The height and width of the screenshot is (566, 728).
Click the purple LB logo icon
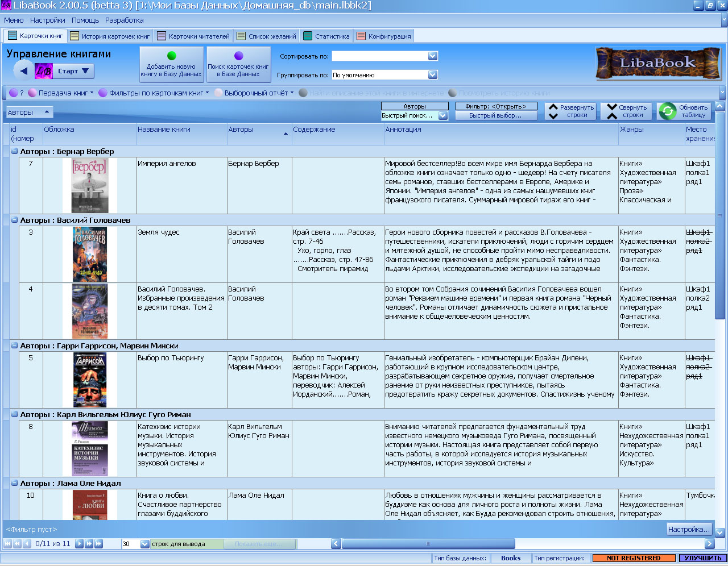click(x=44, y=71)
